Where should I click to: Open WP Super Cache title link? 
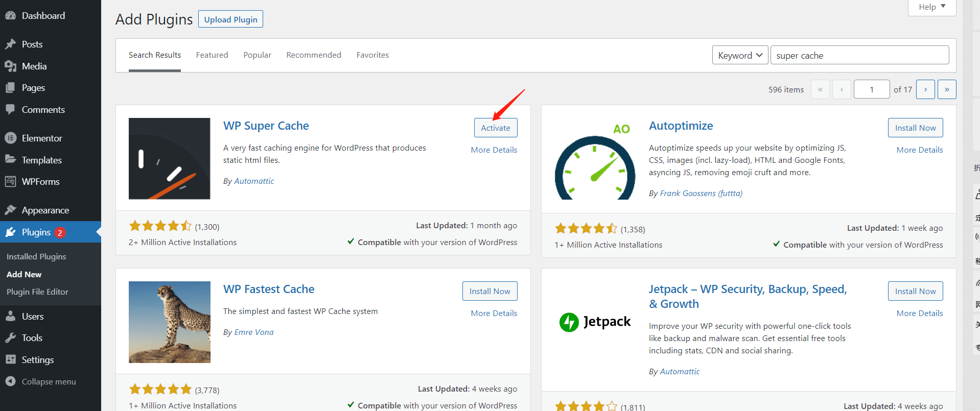tap(266, 126)
